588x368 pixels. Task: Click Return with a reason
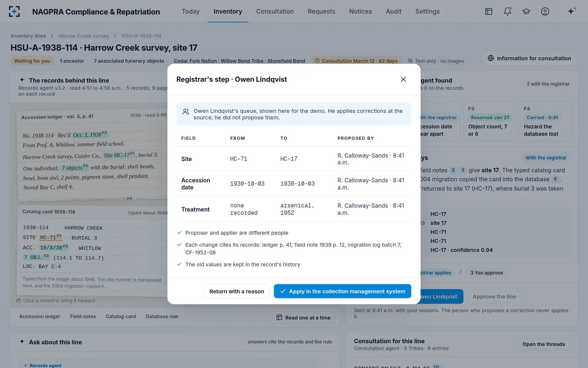[x=236, y=291]
